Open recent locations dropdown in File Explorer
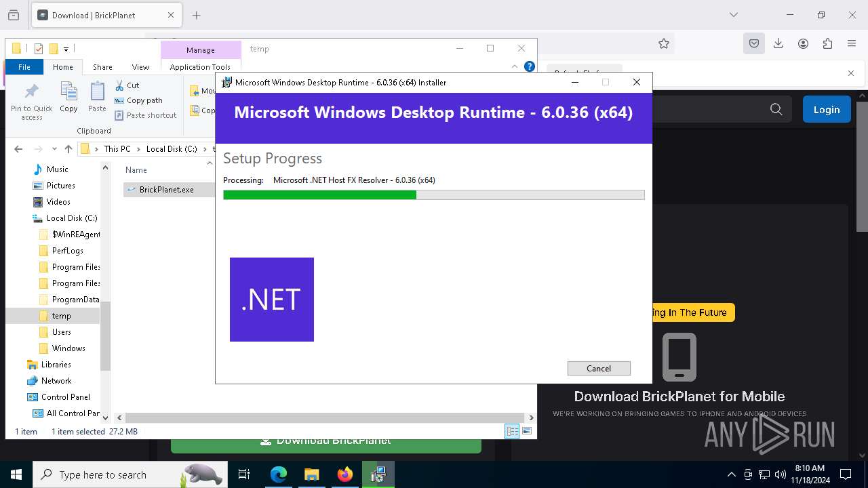Viewport: 868px width, 488px height. click(54, 149)
